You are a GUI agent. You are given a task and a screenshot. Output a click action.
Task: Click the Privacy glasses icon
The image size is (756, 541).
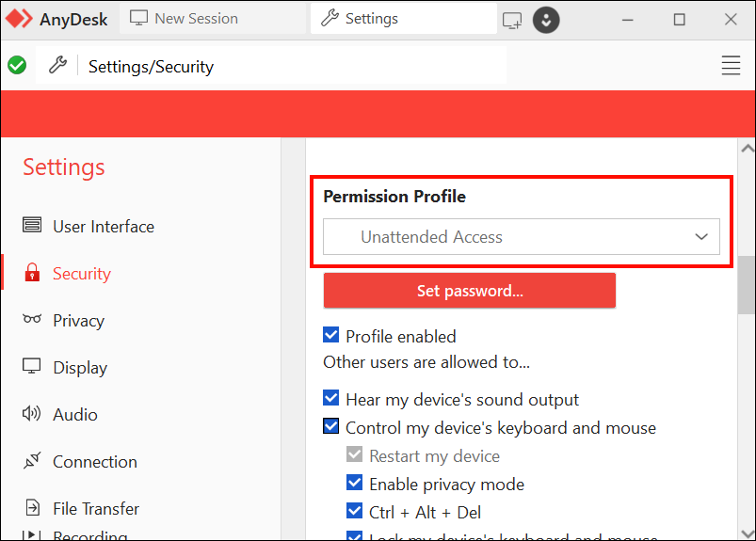32,320
